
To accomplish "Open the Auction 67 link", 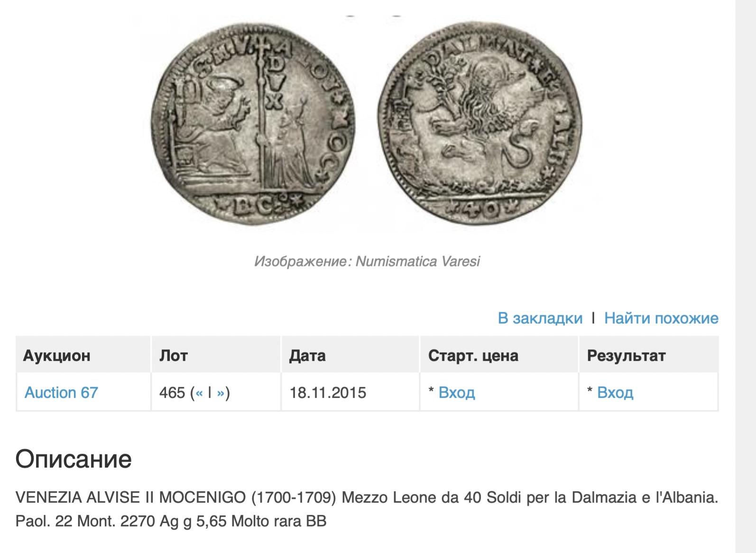I will click(61, 392).
